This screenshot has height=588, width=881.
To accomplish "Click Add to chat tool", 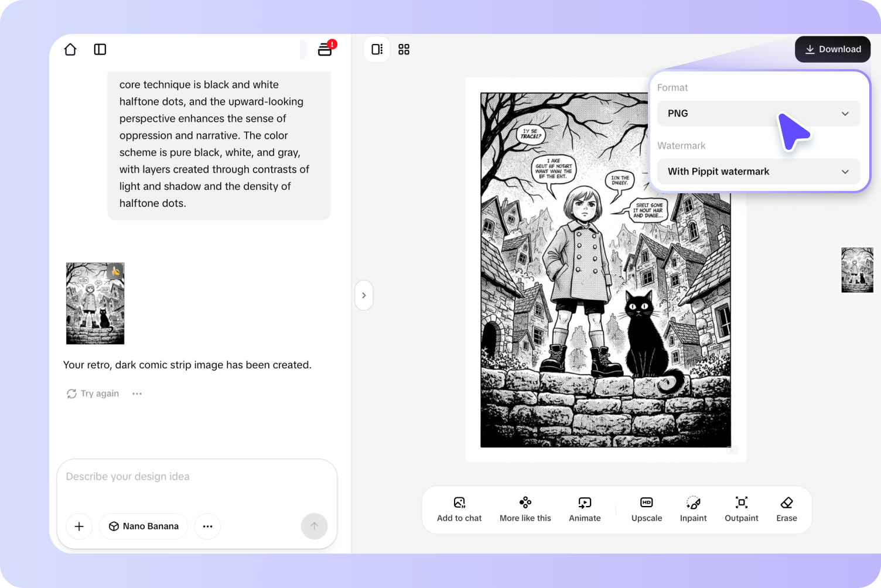I will point(459,510).
